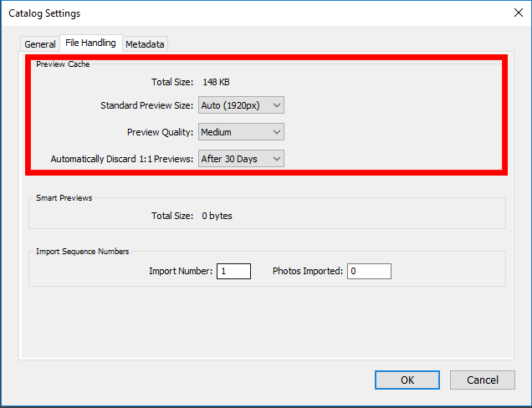Click the Catalog Settings window title
The width and height of the screenshot is (532, 408).
point(44,13)
